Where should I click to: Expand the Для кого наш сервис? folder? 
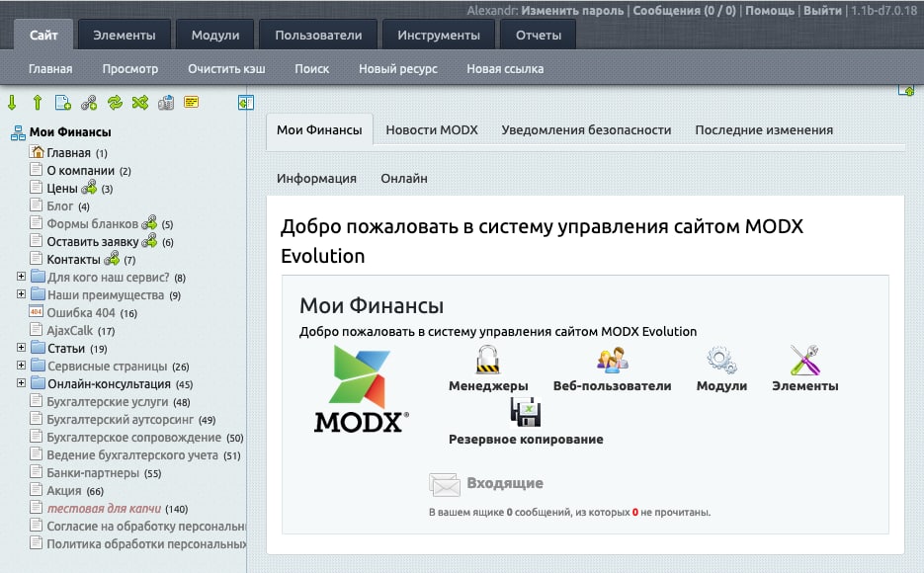tap(21, 277)
